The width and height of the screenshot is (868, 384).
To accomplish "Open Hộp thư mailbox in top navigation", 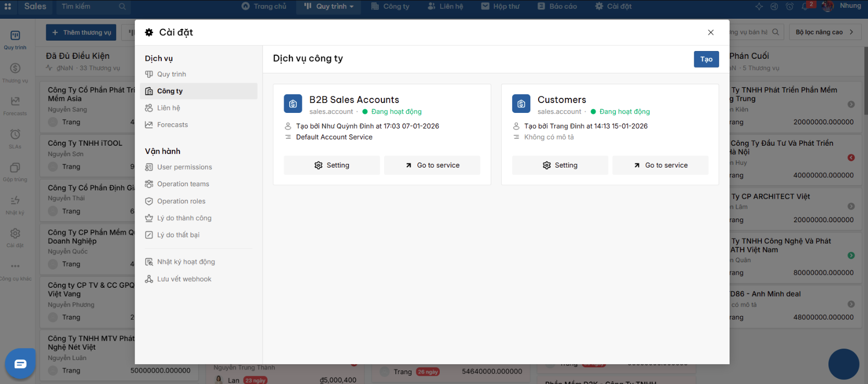I will tap(501, 6).
